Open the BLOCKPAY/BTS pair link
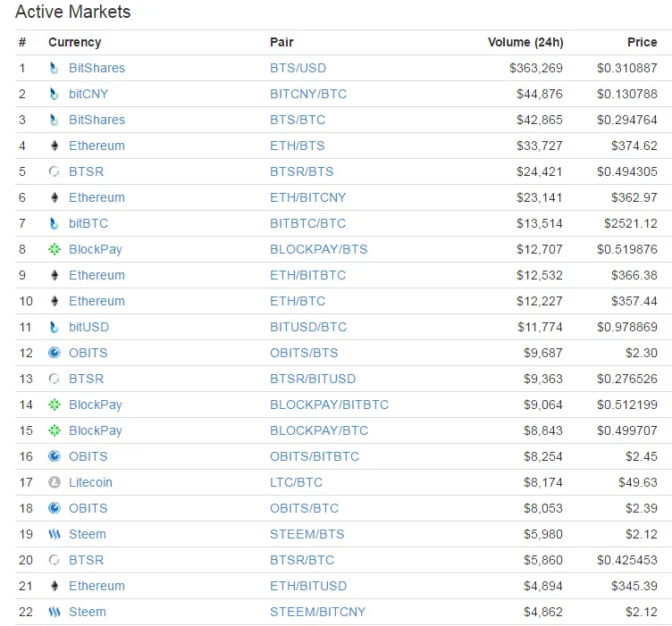Screen dimensions: 672x626 [319, 249]
